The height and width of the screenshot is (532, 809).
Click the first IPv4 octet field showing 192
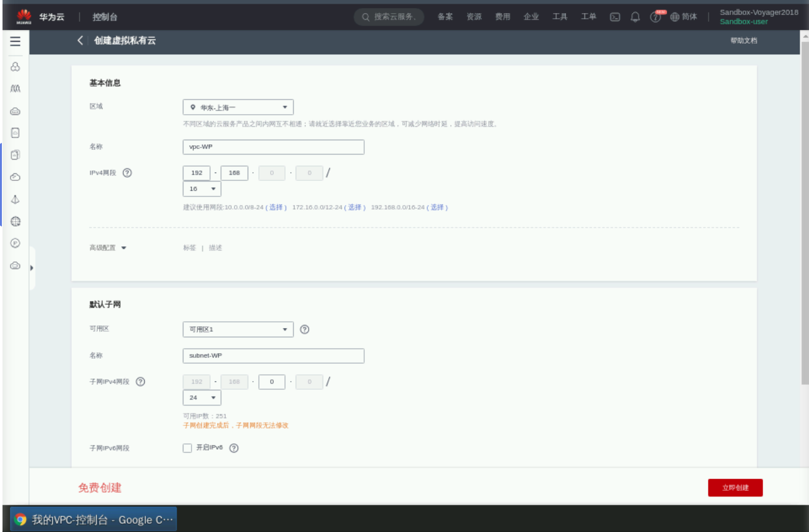click(x=197, y=173)
